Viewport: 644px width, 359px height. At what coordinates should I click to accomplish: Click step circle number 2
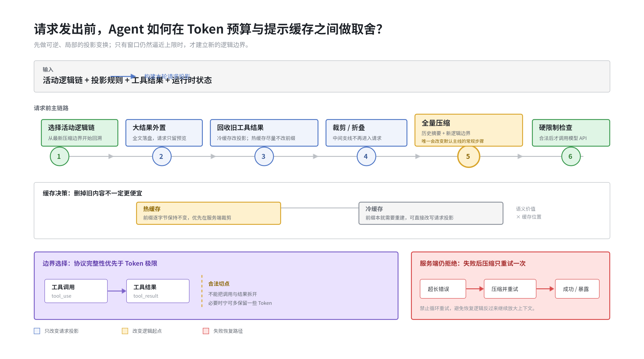coord(162,156)
